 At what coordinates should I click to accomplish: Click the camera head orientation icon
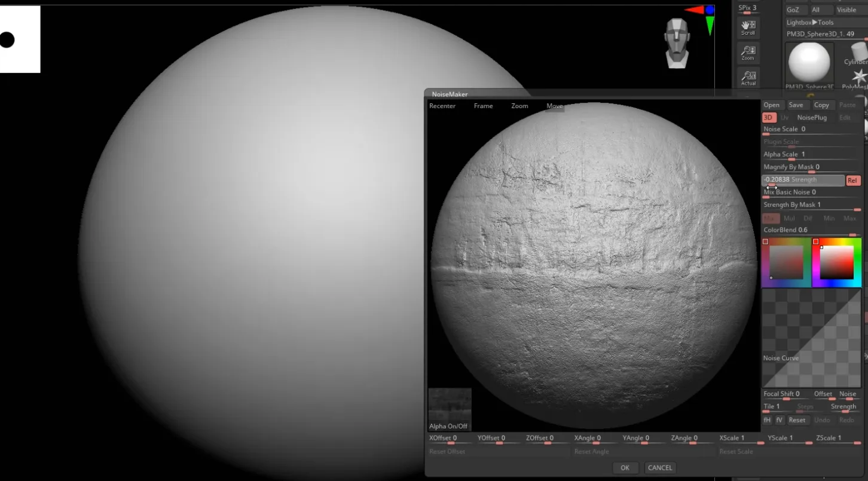[x=677, y=42]
